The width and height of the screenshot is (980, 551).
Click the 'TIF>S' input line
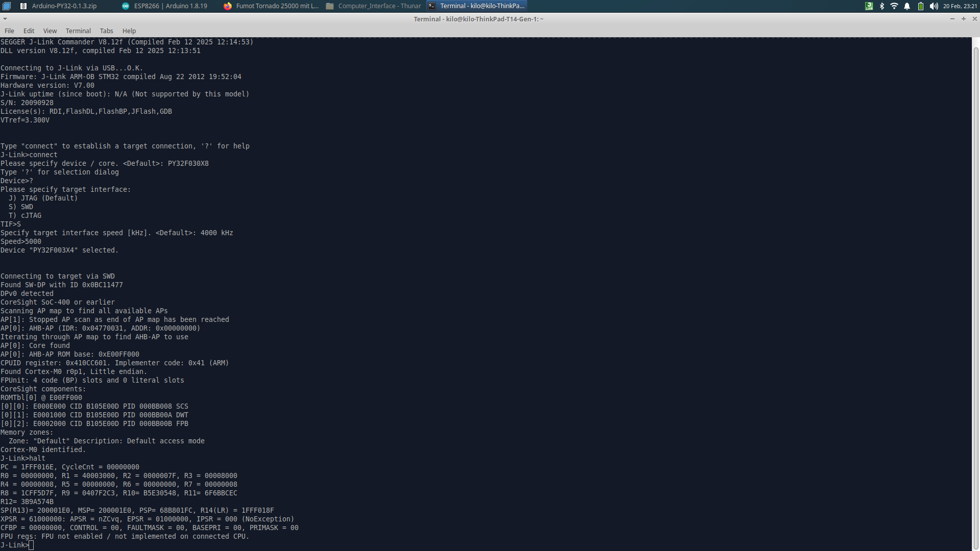pos(11,224)
